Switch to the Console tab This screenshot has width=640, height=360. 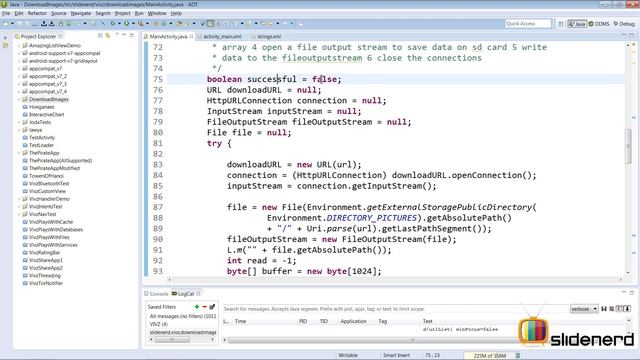156,293
